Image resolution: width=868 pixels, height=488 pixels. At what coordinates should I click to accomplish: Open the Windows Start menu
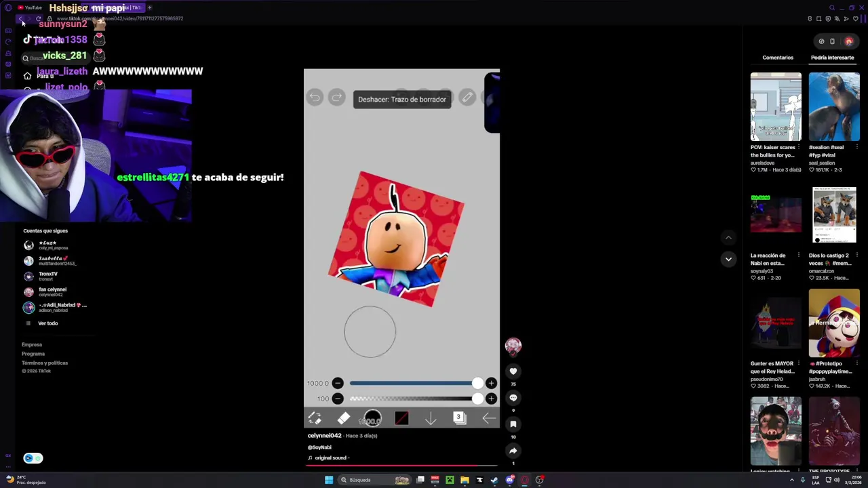pyautogui.click(x=329, y=480)
